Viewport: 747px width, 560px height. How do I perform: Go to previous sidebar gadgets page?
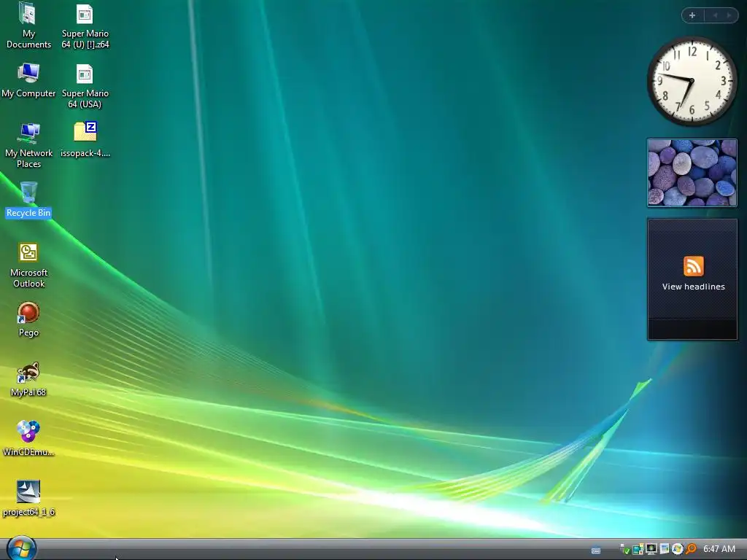click(715, 15)
